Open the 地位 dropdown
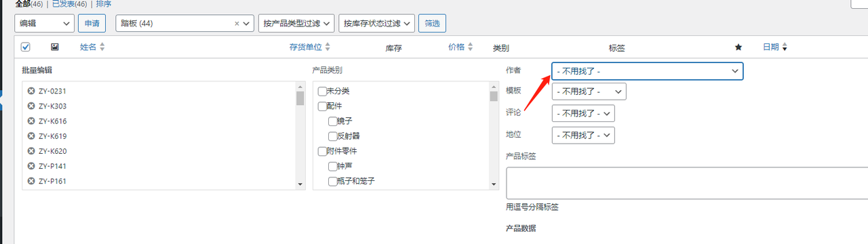The height and width of the screenshot is (244, 868). tap(583, 135)
